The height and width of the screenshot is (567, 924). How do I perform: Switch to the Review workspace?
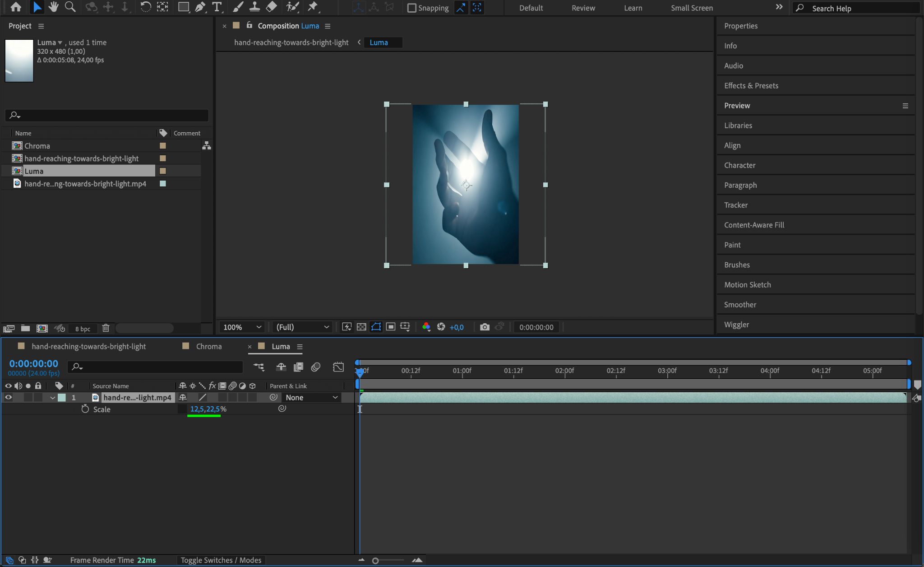click(583, 8)
